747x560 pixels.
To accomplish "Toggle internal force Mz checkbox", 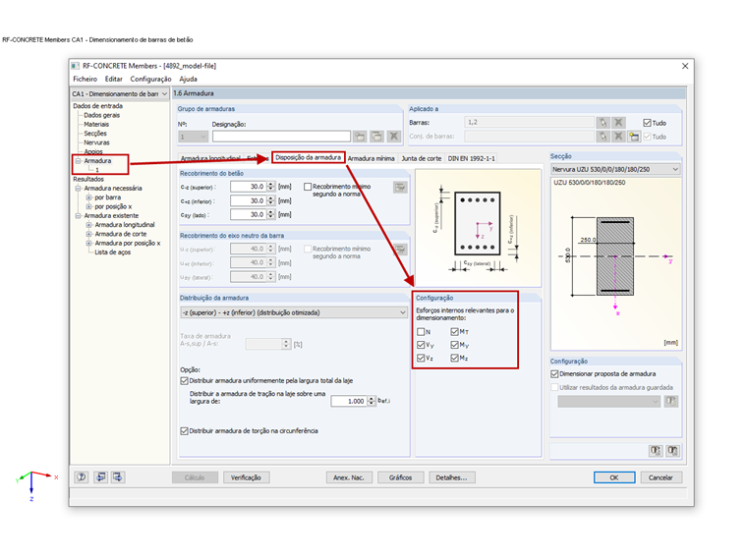I will [x=454, y=358].
